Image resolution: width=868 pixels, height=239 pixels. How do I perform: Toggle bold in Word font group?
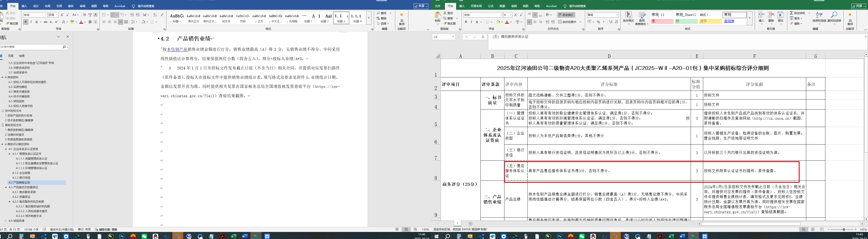click(26, 22)
